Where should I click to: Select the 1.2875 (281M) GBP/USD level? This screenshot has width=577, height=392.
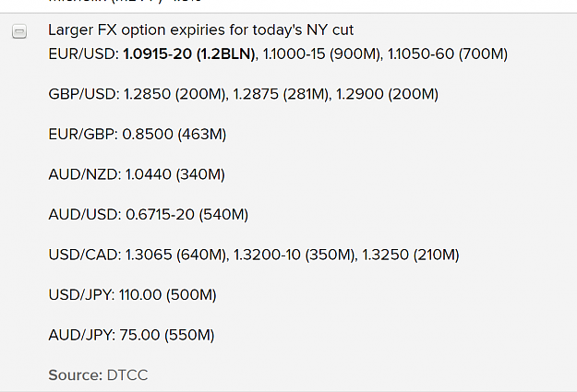coord(282,94)
